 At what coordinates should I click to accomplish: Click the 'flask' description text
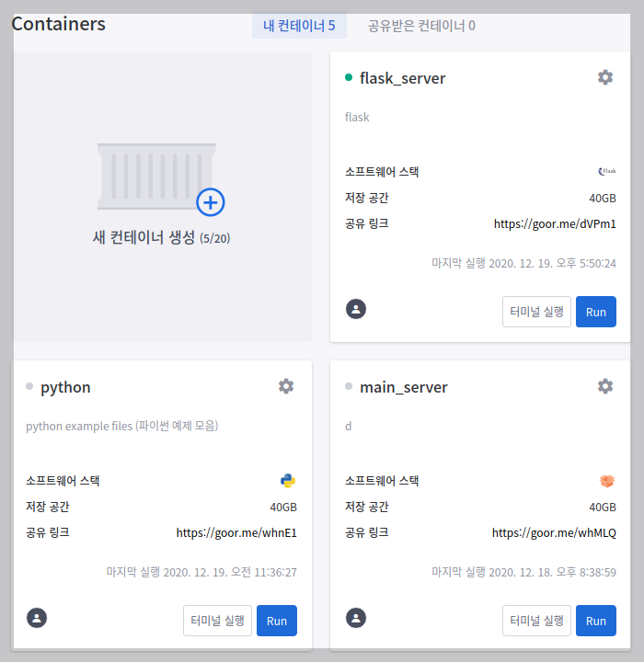pos(357,117)
